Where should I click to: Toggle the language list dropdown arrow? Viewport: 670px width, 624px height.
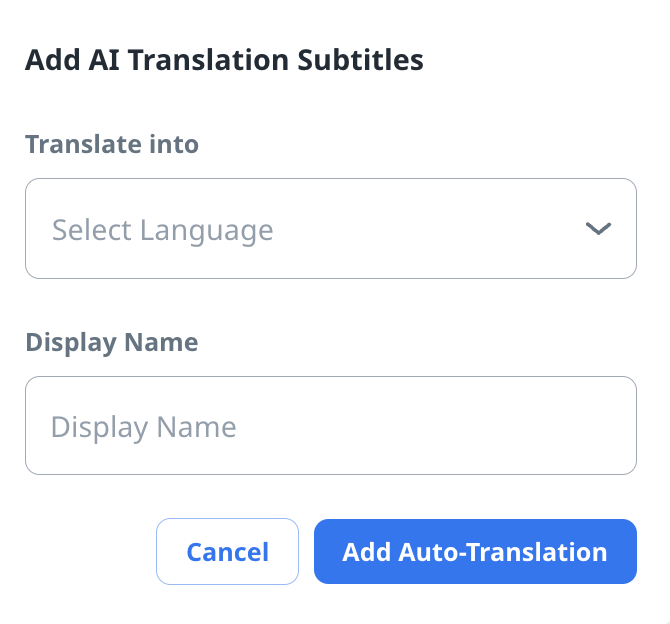point(598,229)
